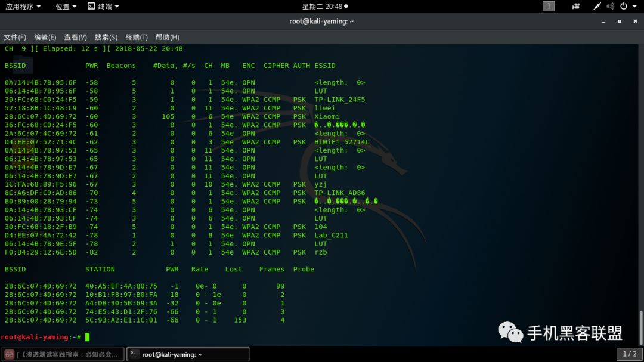Image resolution: width=644 pixels, height=362 pixels.
Task: Maximize the root@kali-yaming terminal window
Action: 620,21
